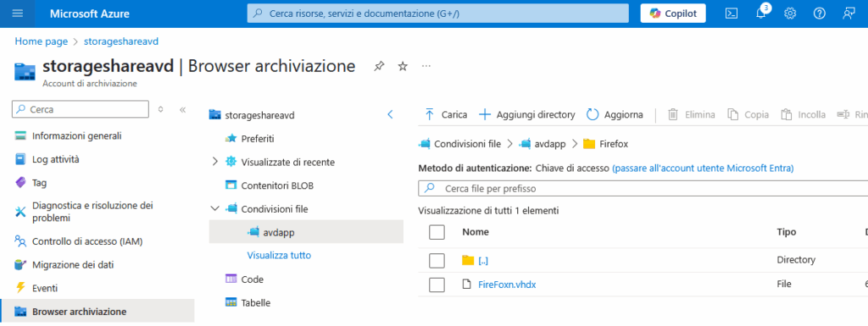The width and height of the screenshot is (868, 326).
Task: Toggle the select-all checkbox in the header
Action: click(437, 232)
